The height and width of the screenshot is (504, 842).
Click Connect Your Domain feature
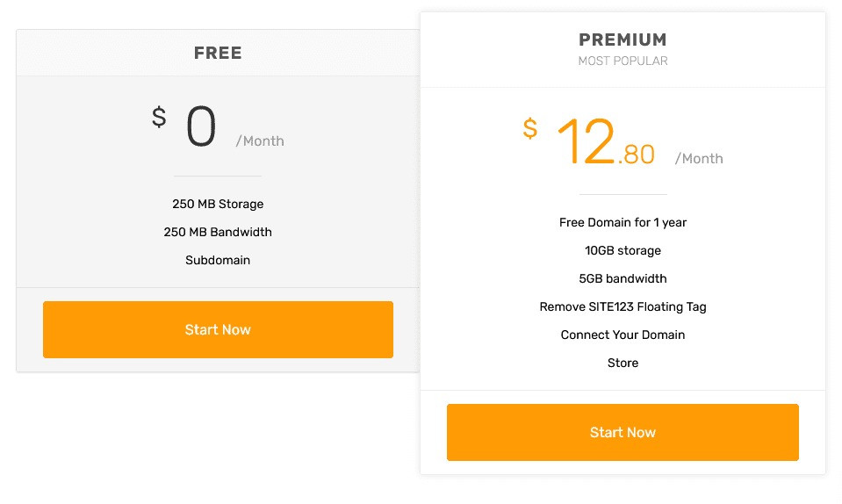point(623,335)
